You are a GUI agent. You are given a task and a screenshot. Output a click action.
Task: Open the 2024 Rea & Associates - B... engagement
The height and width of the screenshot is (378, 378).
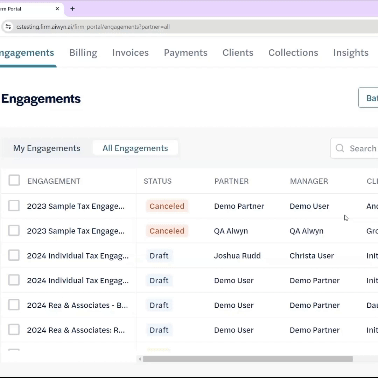click(x=77, y=305)
